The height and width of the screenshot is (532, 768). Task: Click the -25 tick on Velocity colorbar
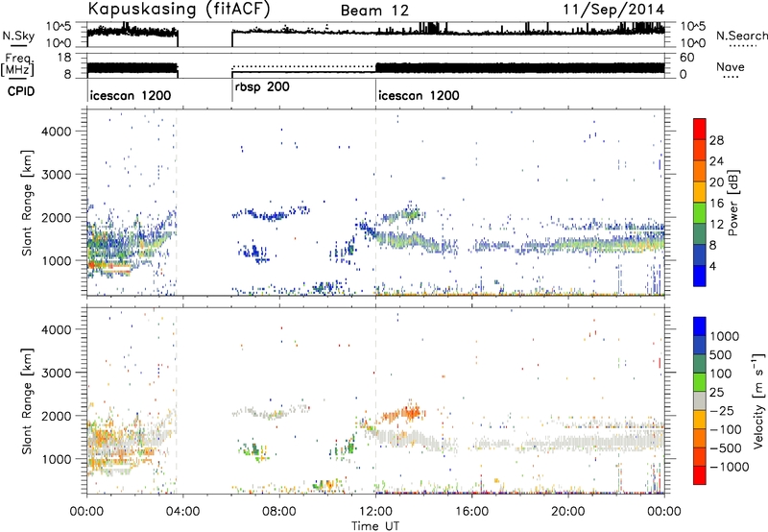[x=721, y=410]
